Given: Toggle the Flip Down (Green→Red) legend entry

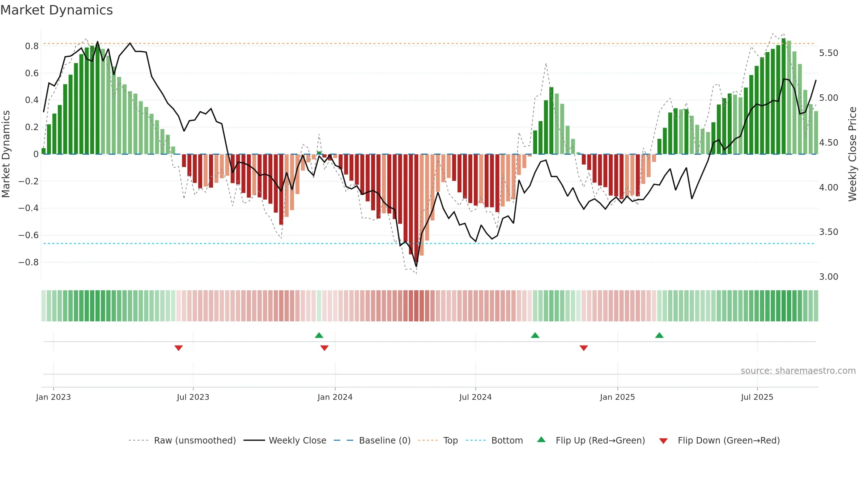Looking at the screenshot, I should click(719, 440).
